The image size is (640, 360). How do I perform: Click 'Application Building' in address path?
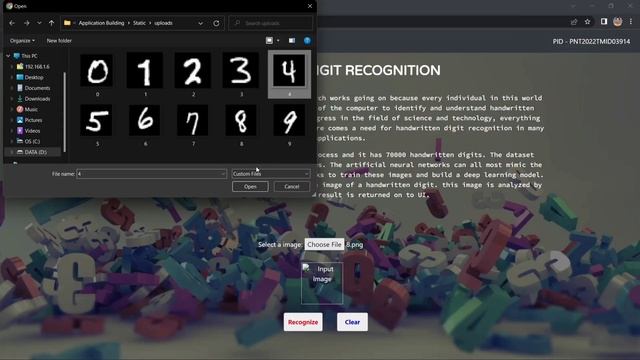101,23
